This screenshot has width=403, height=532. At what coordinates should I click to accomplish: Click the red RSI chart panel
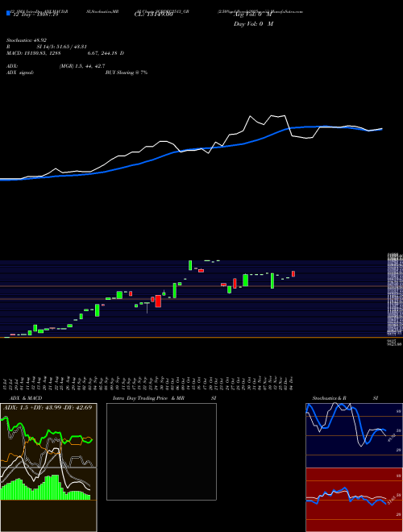point(354,500)
